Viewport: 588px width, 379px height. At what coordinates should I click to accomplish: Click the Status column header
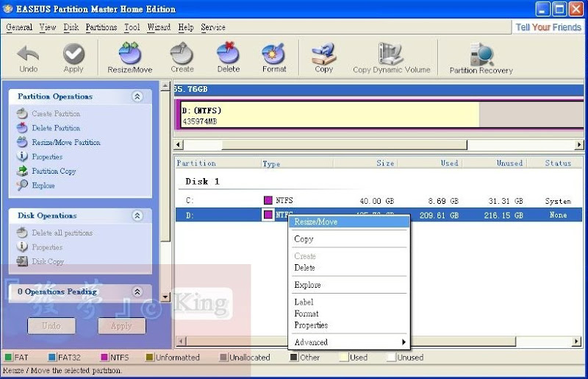[x=555, y=163]
